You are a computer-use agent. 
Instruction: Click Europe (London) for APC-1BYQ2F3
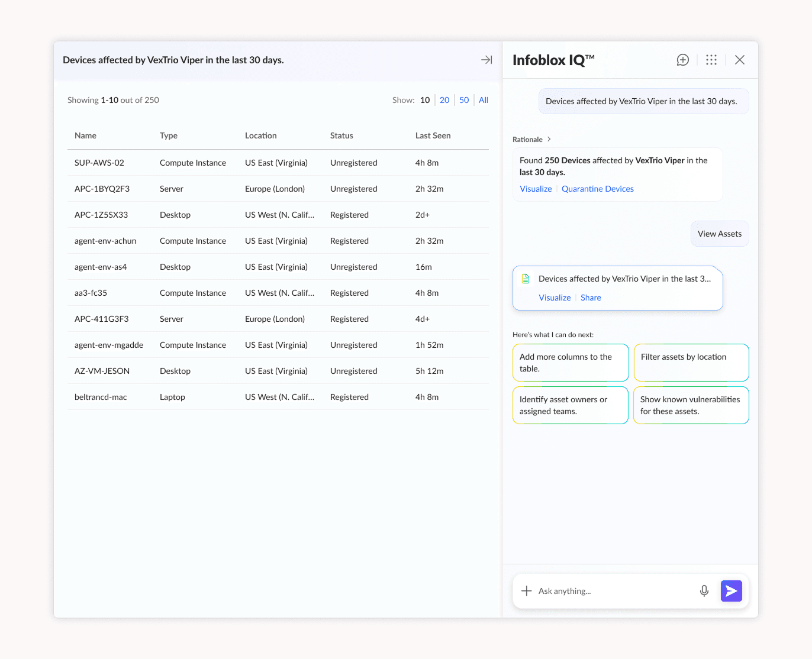click(275, 189)
